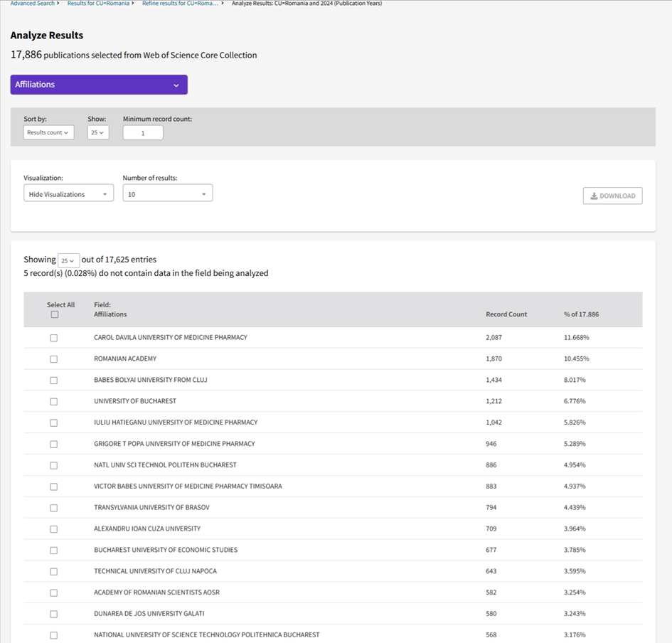Open Refine results for CU=Romania breadcrumb
The height and width of the screenshot is (643, 672).
(x=180, y=4)
